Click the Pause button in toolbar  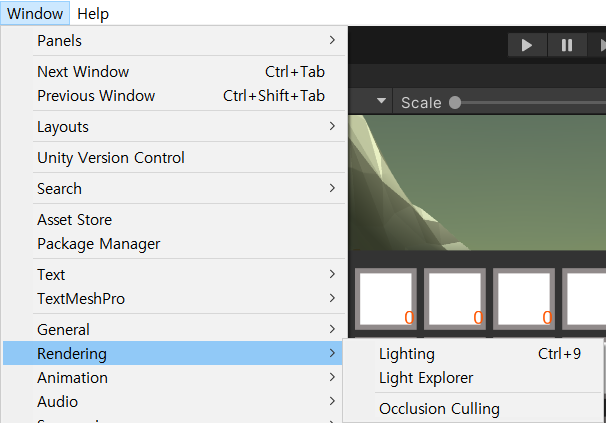point(566,45)
